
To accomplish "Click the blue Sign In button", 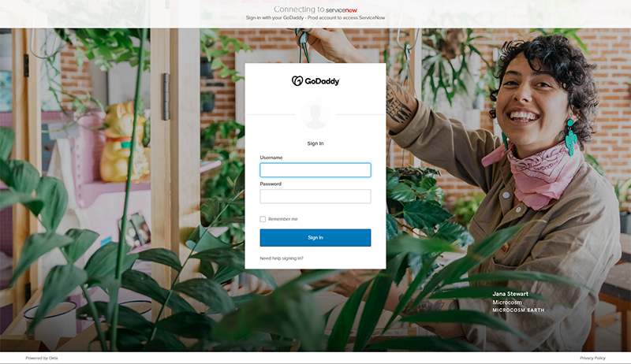I will point(315,238).
